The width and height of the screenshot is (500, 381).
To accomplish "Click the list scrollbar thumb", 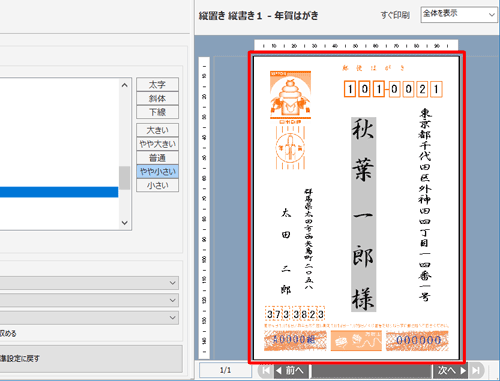I will tap(125, 178).
